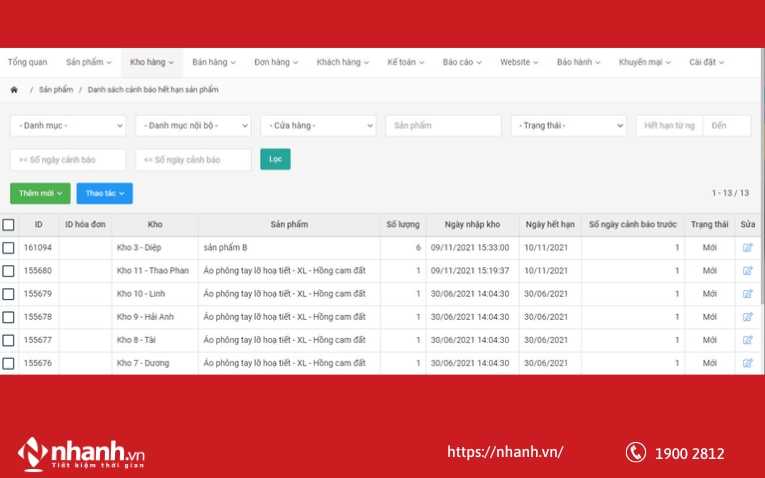Toggle the select-all checkbox in table header
The height and width of the screenshot is (478, 765).
tap(9, 225)
